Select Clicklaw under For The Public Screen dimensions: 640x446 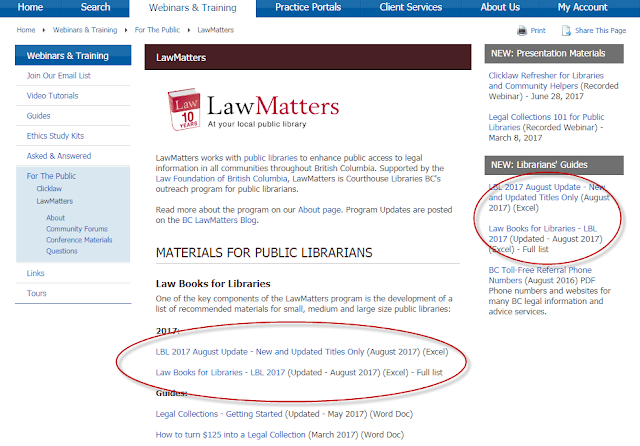49,189
